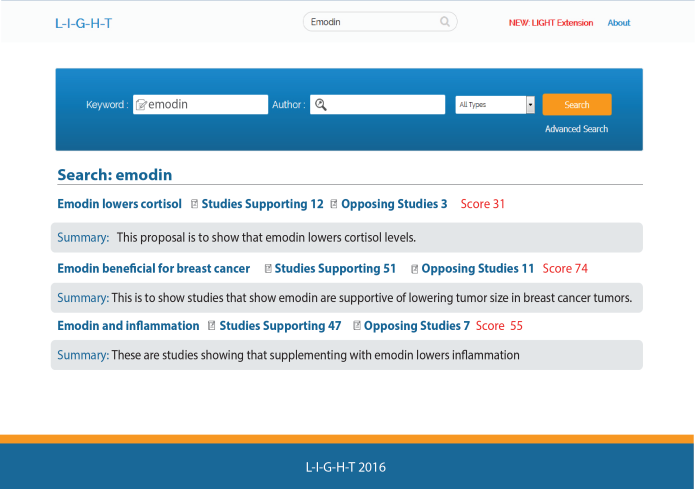
Task: Focus the Author input field
Action: (x=377, y=105)
